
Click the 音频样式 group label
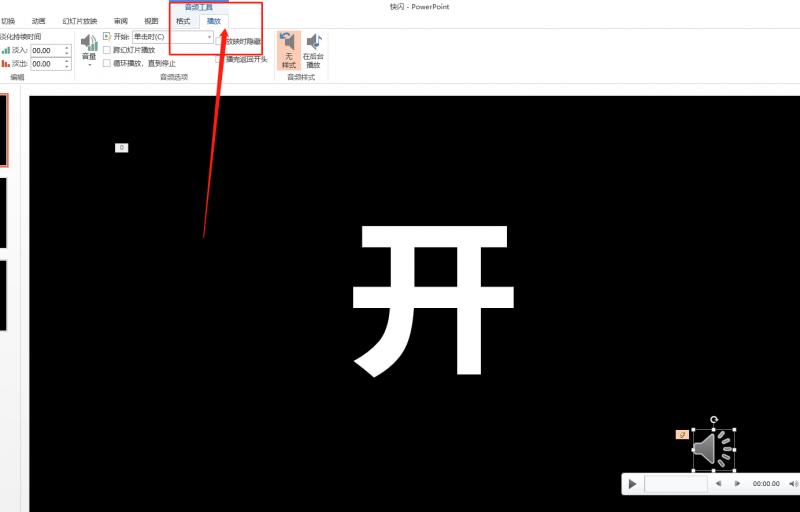tap(301, 77)
